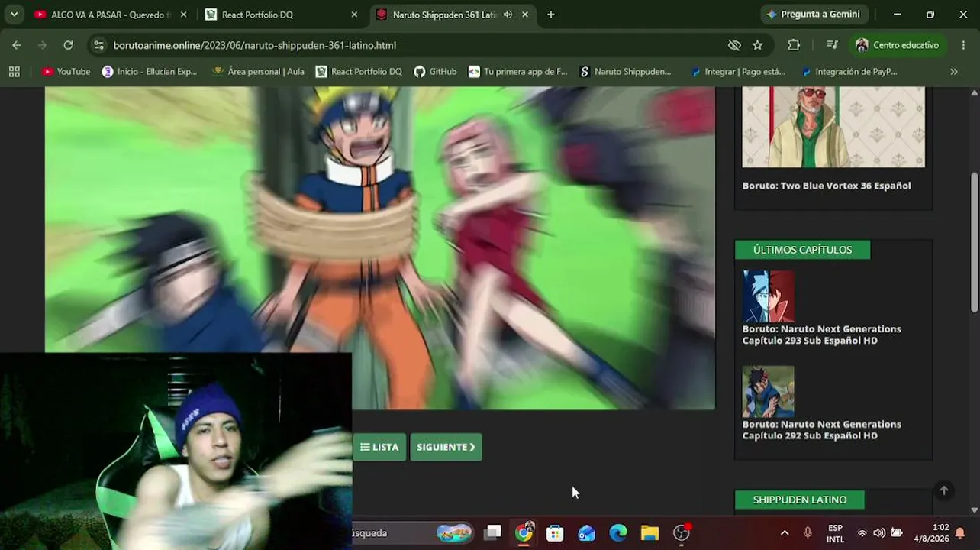Open the Integración de PayP... bookmark
This screenshot has width=980, height=550.
coord(849,71)
